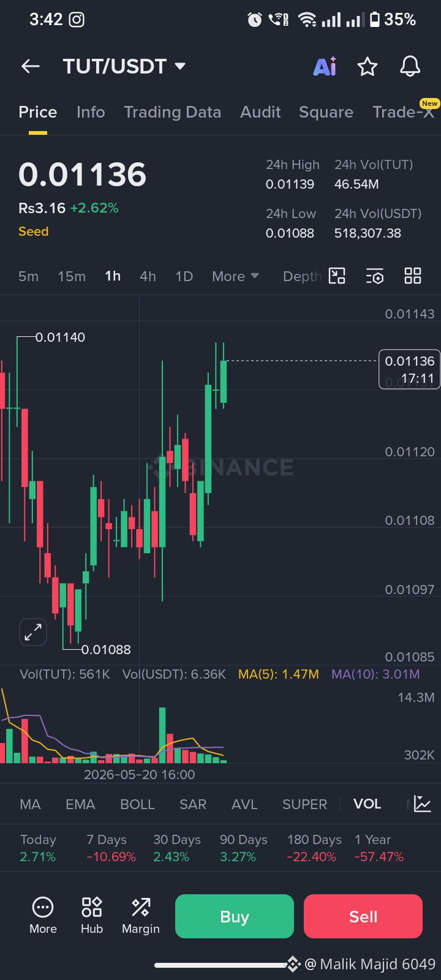This screenshot has width=441, height=980.
Task: Switch to the Info tab
Action: click(91, 112)
